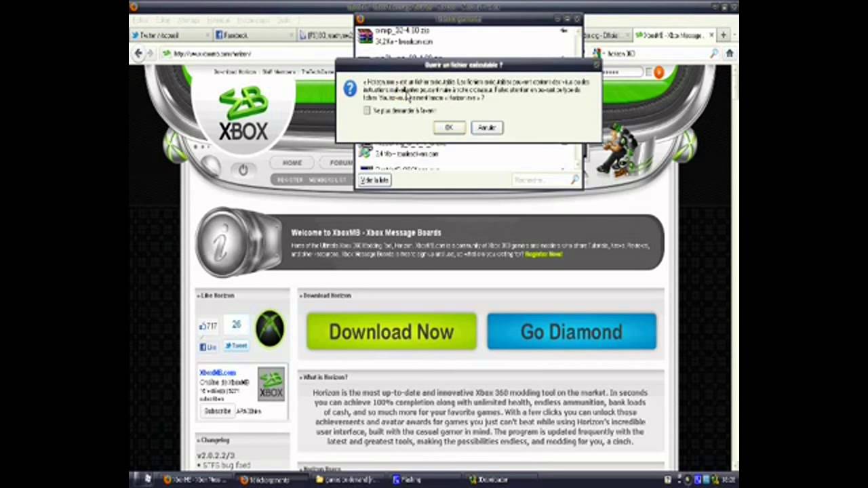
Task: Click the Register Now green link
Action: [x=543, y=254]
